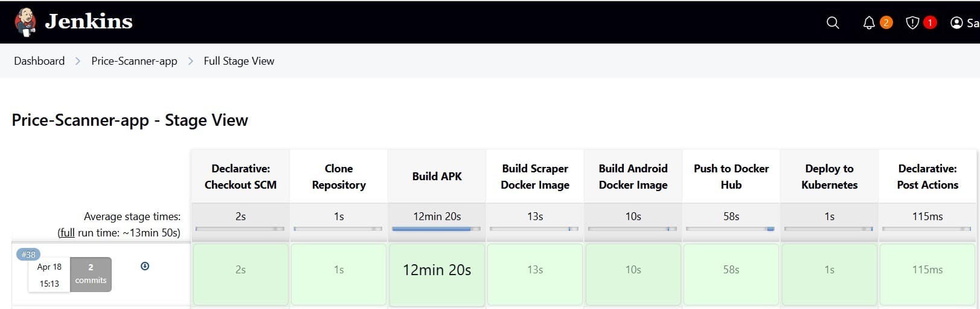The image size is (980, 309).
Task: Expand the chevron after Price-Scanner-app breadcrumb
Action: (x=191, y=61)
